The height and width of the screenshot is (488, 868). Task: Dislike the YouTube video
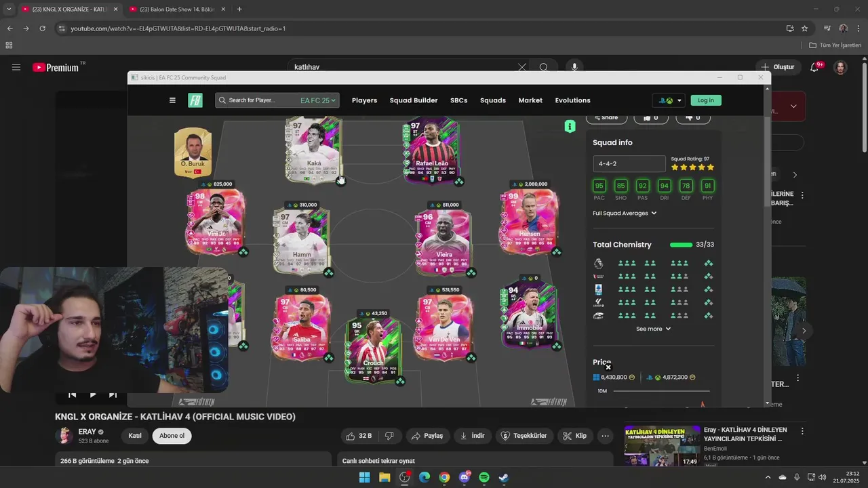pyautogui.click(x=389, y=436)
